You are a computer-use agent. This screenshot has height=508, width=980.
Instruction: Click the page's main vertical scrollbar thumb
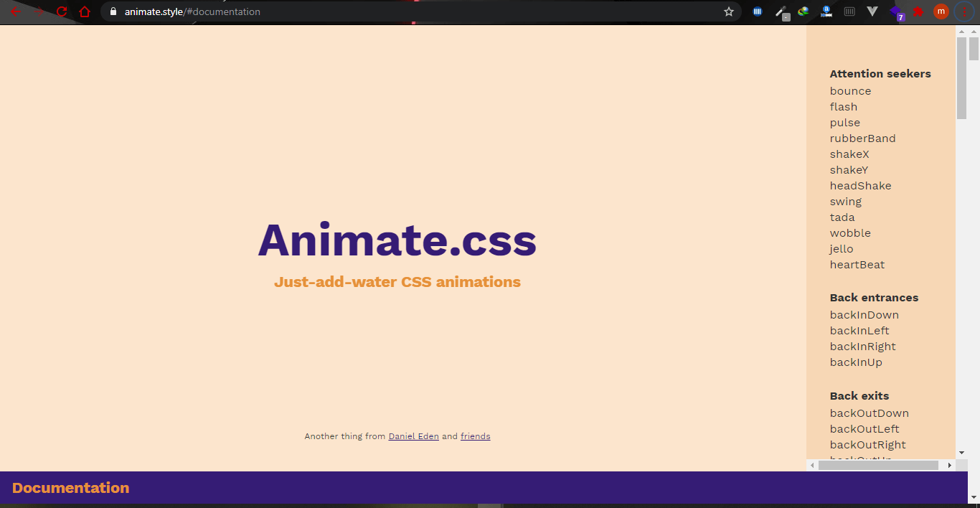[974, 49]
